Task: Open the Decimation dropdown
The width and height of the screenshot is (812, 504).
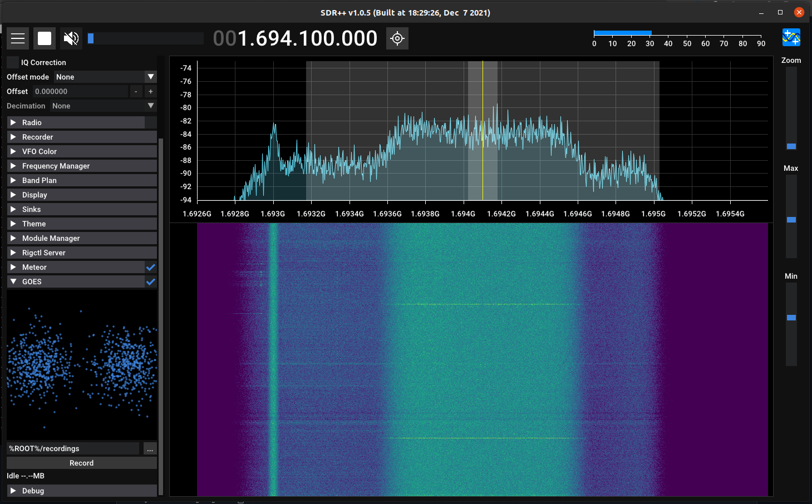Action: tap(104, 106)
